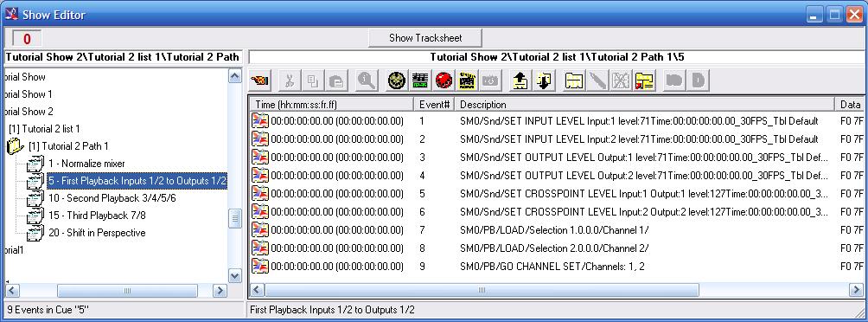Click the event list scroll left arrow

257,290
